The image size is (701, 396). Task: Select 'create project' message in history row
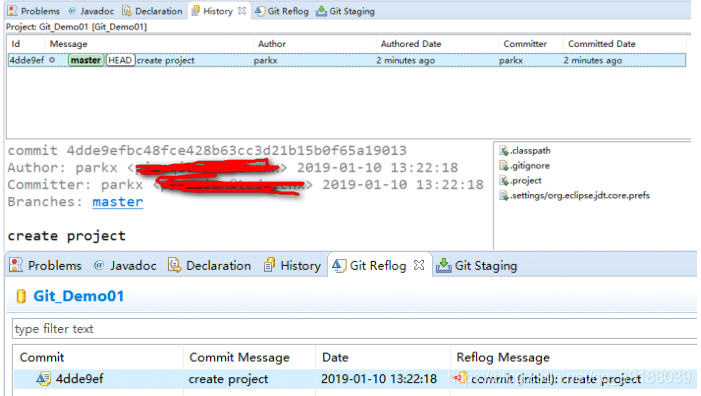pos(165,60)
